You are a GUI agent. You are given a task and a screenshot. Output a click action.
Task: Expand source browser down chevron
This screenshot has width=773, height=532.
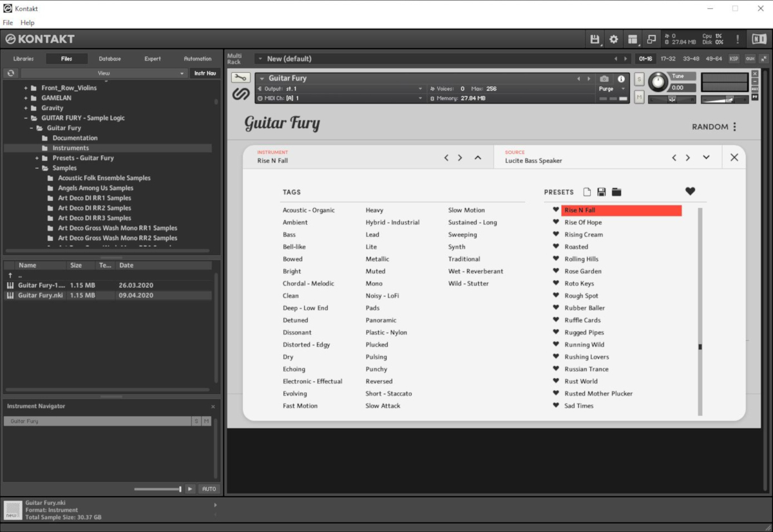coord(706,157)
